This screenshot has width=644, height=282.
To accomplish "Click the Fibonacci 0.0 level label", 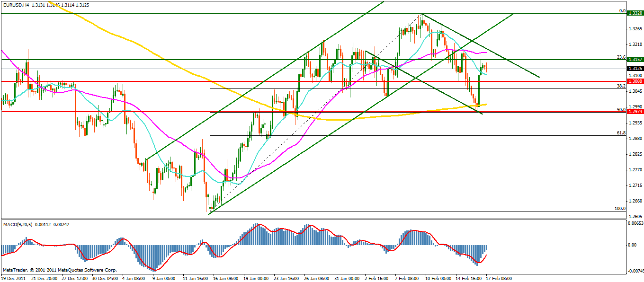I will pyautogui.click(x=622, y=10).
